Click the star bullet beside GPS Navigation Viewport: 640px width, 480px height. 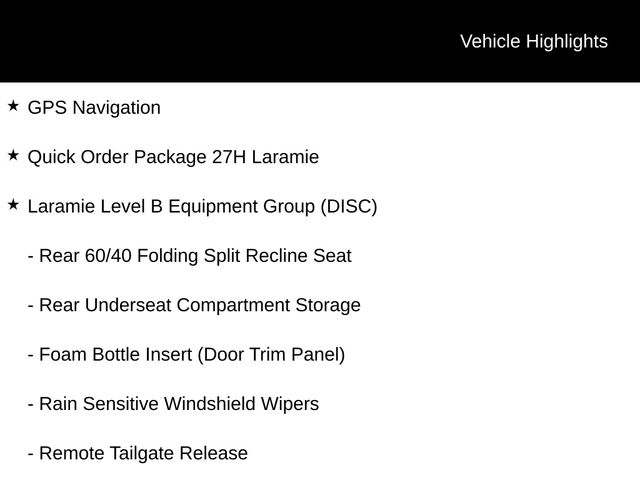[x=13, y=106]
